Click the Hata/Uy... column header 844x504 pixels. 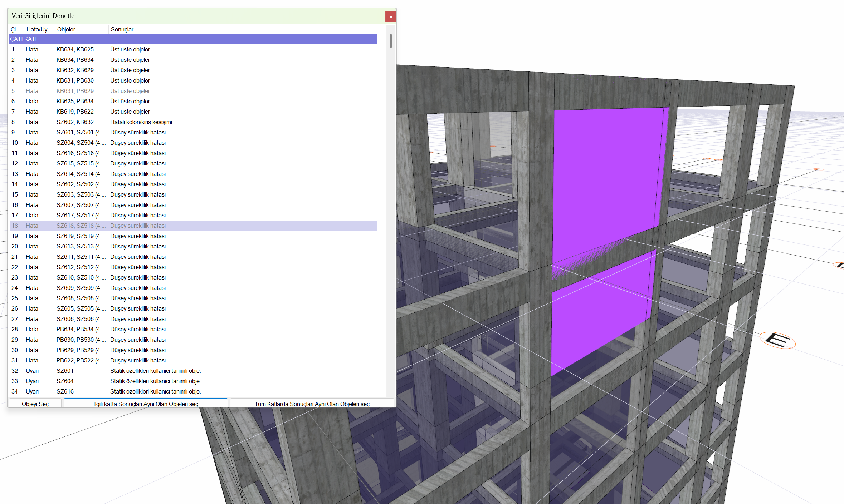[39, 29]
